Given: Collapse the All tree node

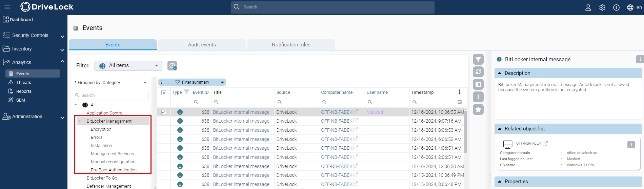Looking at the screenshot, I should (76, 105).
